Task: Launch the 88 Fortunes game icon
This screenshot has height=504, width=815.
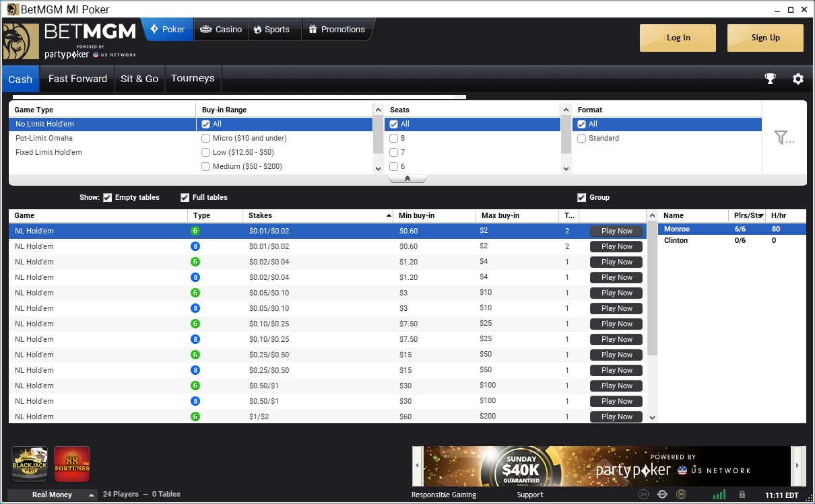Action: 72,464
